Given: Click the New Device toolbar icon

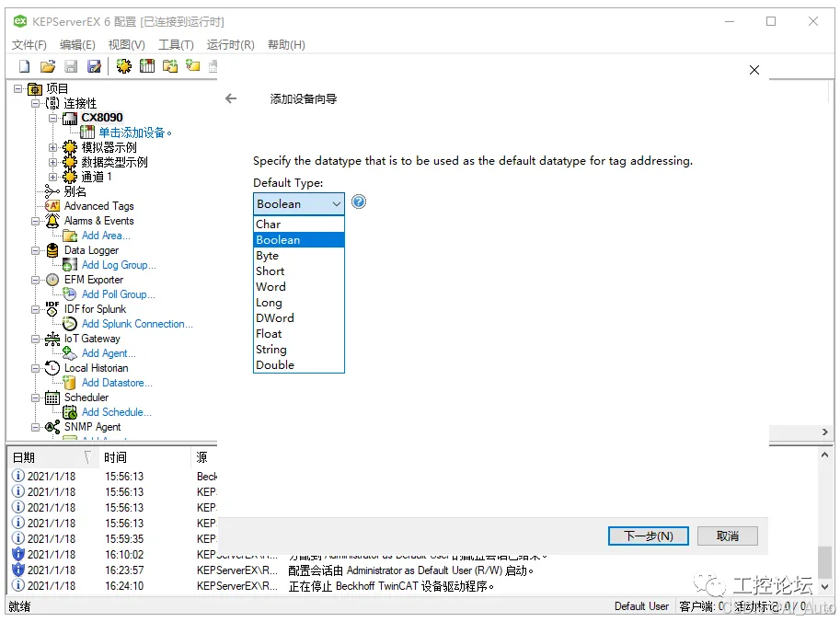Looking at the screenshot, I should point(147,66).
